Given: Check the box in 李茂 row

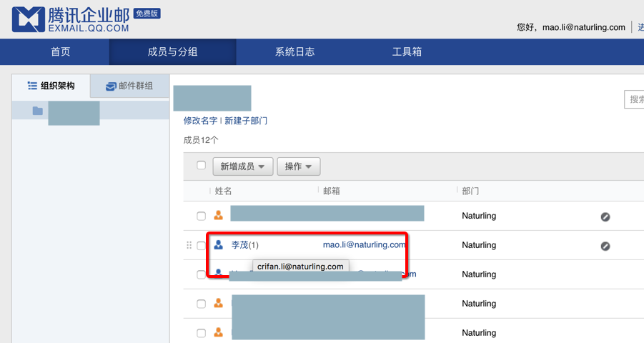Looking at the screenshot, I should click(x=202, y=246).
